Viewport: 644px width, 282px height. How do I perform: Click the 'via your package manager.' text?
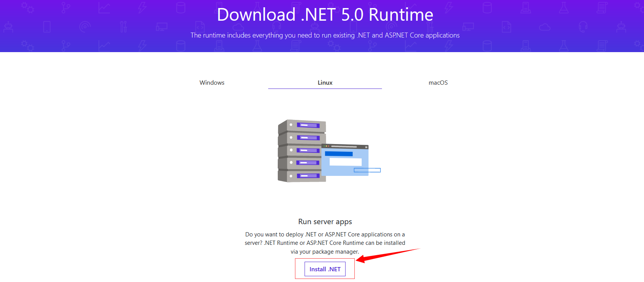point(325,252)
